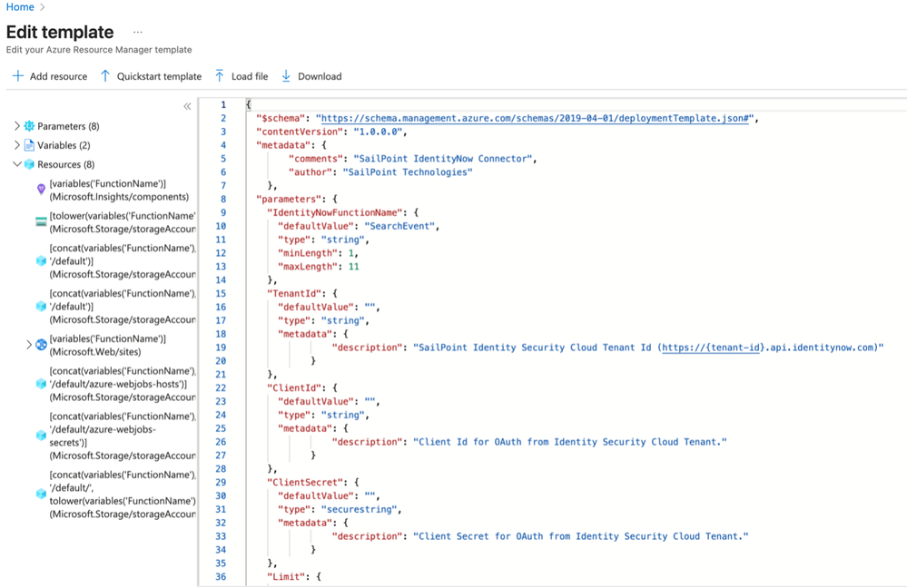This screenshot has height=588, width=907.
Task: Collapse the Resources (8) node arrow
Action: tap(16, 163)
